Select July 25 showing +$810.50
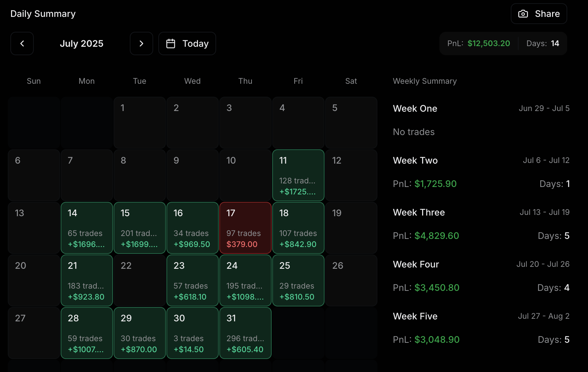The image size is (588, 372). tap(298, 280)
